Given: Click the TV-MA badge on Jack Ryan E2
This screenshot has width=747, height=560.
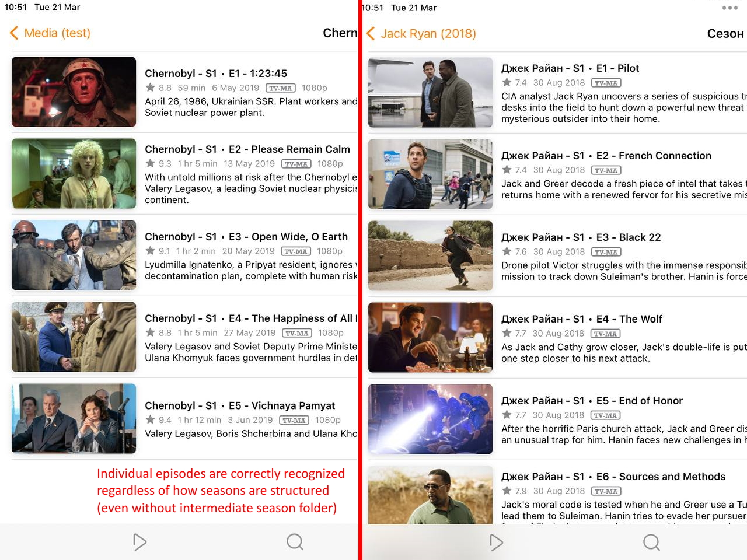Looking at the screenshot, I should pos(607,170).
